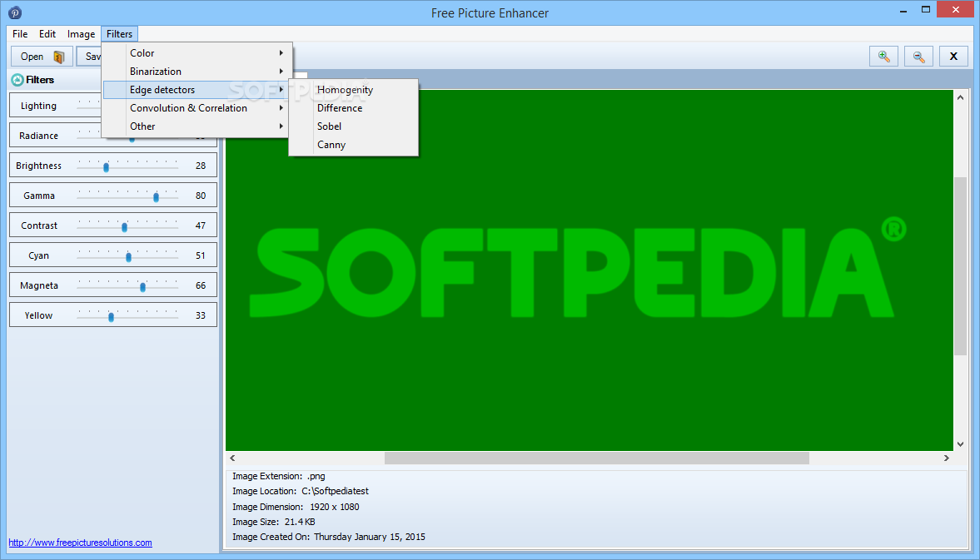Minimize the Free Picture Enhancer window

pos(903,11)
